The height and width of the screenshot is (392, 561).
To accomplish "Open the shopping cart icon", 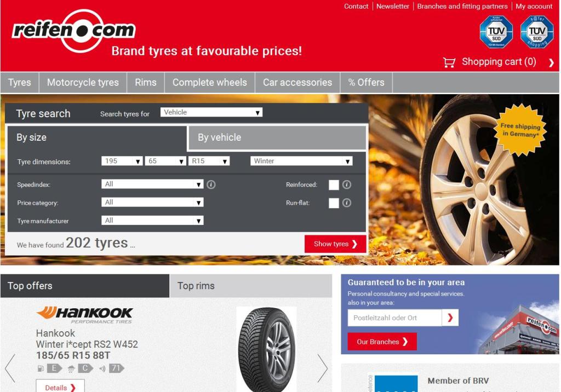I will [449, 62].
